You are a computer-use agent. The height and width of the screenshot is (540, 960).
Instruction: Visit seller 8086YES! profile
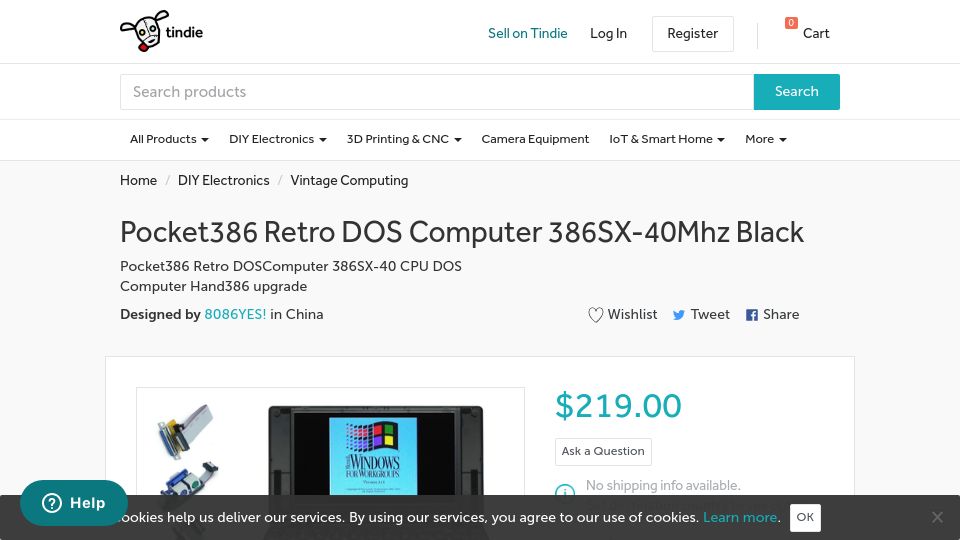point(235,315)
